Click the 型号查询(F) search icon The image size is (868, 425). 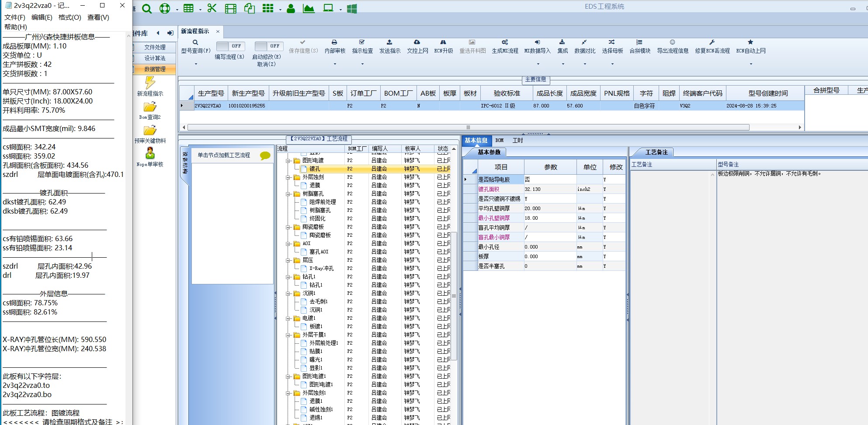click(195, 42)
